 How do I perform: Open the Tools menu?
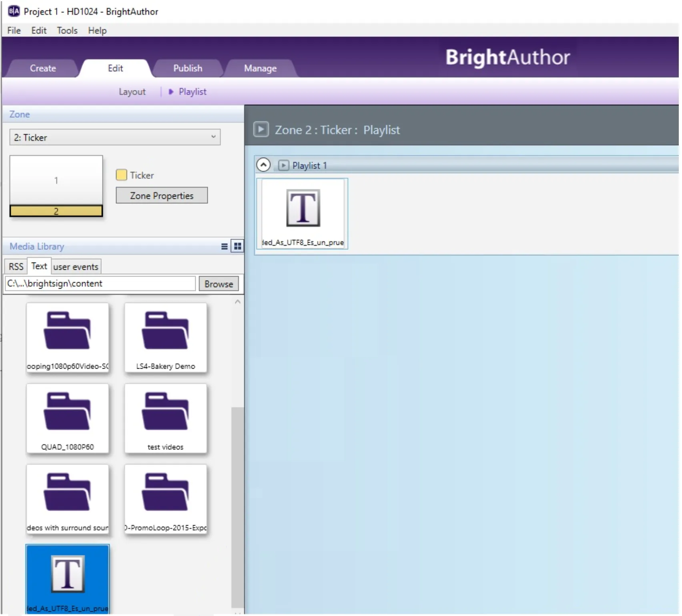tap(67, 30)
